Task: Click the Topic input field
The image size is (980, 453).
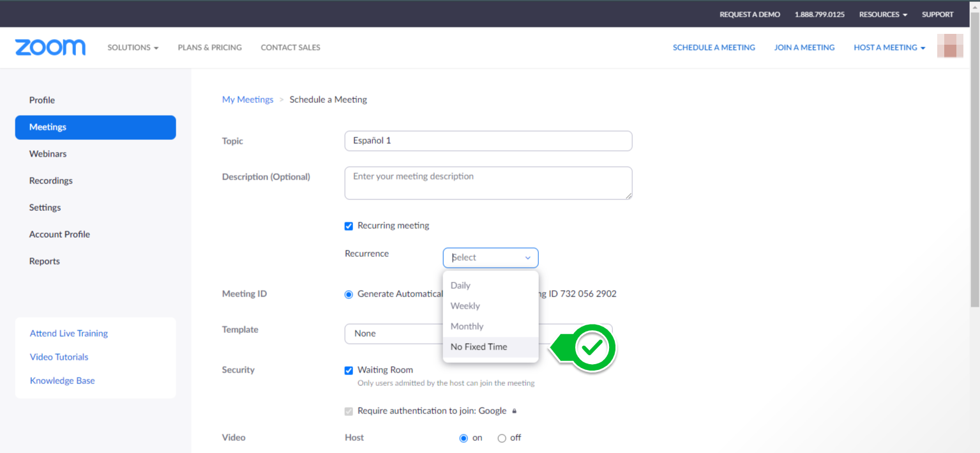Action: coord(488,141)
